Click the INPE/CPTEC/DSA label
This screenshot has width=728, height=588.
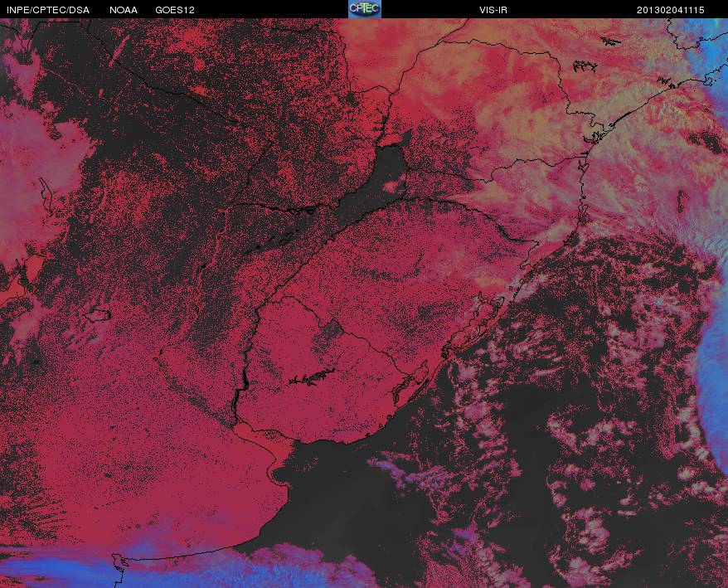[x=48, y=10]
